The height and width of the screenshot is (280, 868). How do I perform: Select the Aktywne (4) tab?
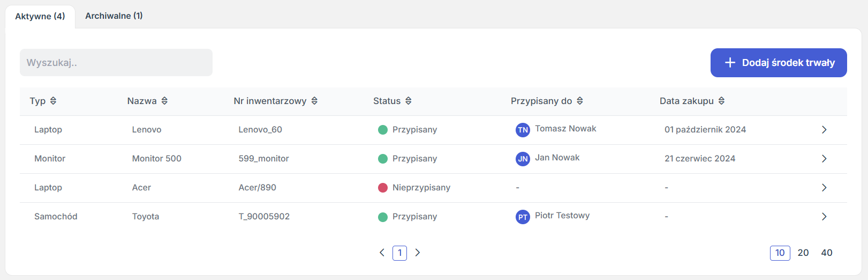(40, 17)
